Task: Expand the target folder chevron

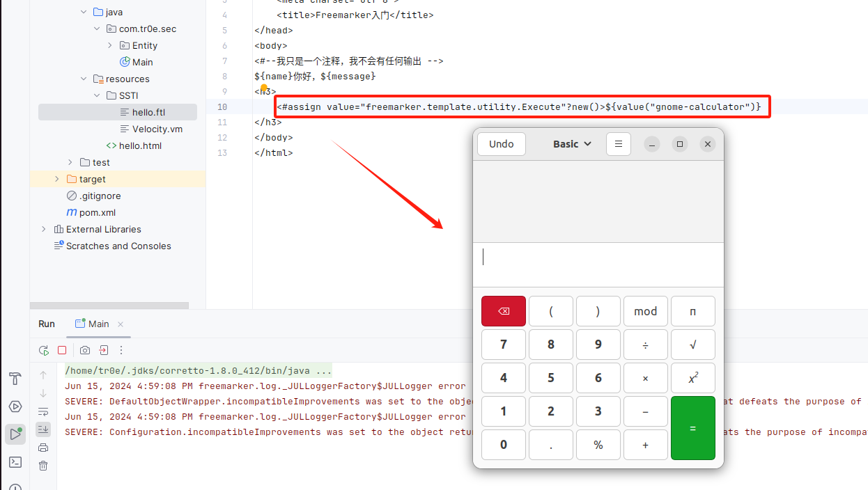Action: click(57, 179)
